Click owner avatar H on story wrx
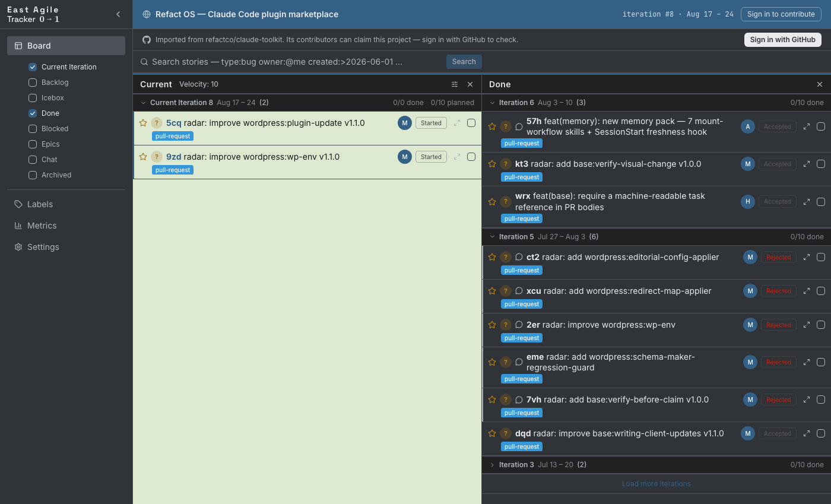This screenshot has height=504, width=831. tap(748, 201)
